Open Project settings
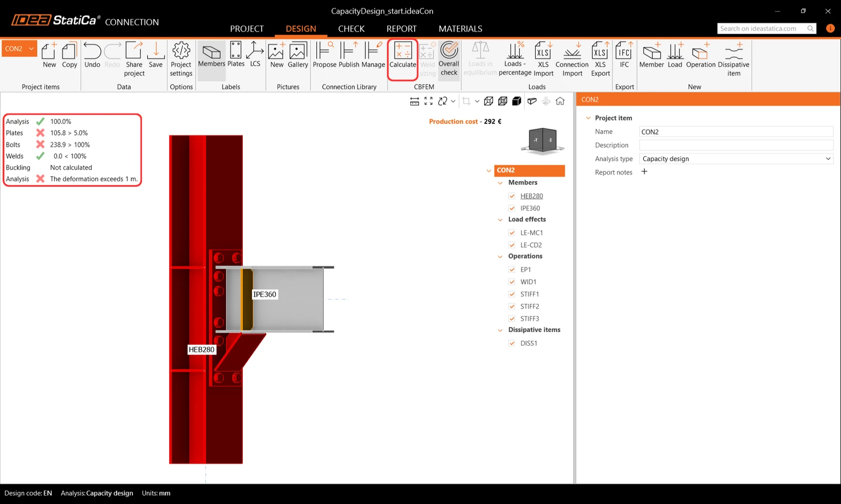The height and width of the screenshot is (504, 841). pos(181,59)
